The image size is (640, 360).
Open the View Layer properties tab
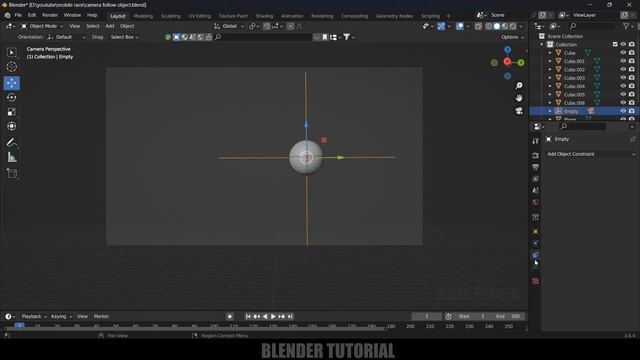(536, 179)
